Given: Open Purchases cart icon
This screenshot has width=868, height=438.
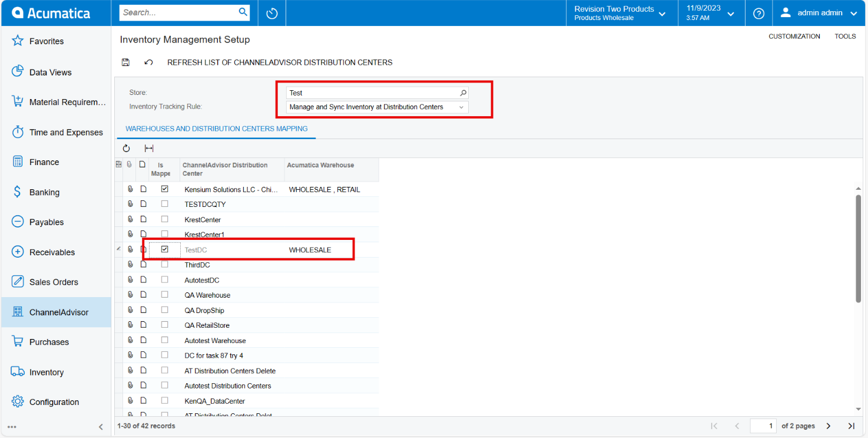Looking at the screenshot, I should (18, 342).
